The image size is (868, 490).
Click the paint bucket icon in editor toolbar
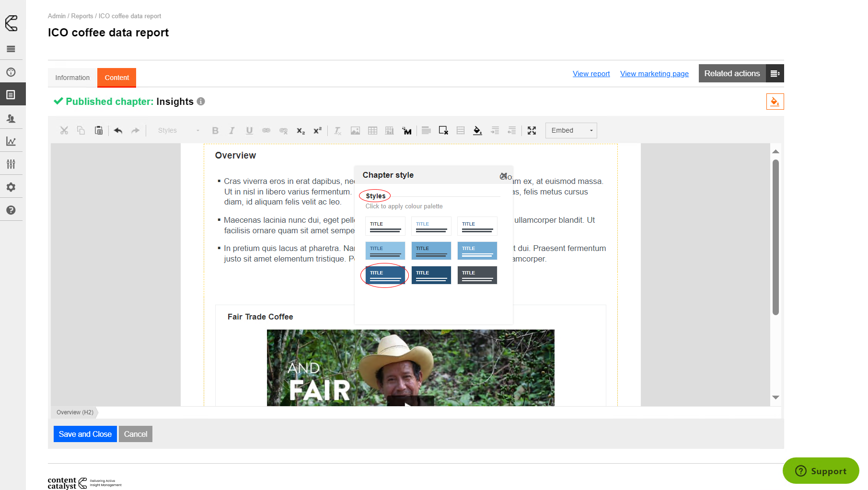coord(477,130)
